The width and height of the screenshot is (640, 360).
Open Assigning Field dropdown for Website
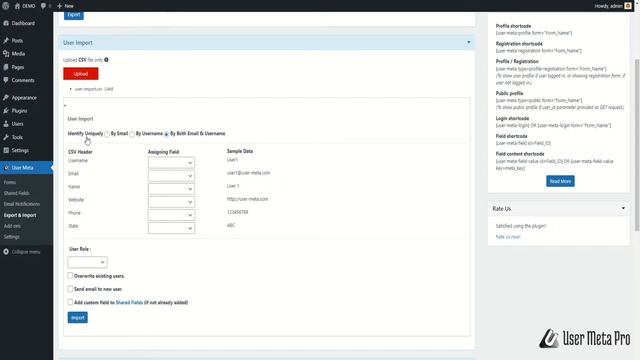pyautogui.click(x=171, y=202)
